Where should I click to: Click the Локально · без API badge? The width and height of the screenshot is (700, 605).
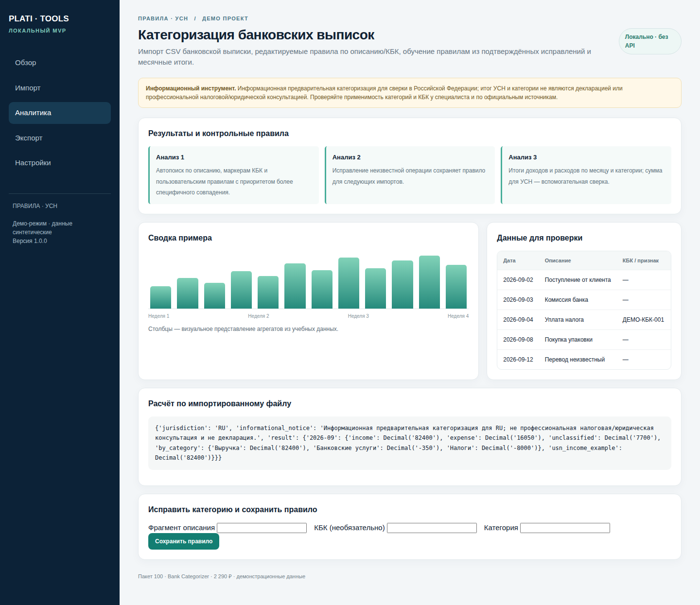pyautogui.click(x=650, y=41)
